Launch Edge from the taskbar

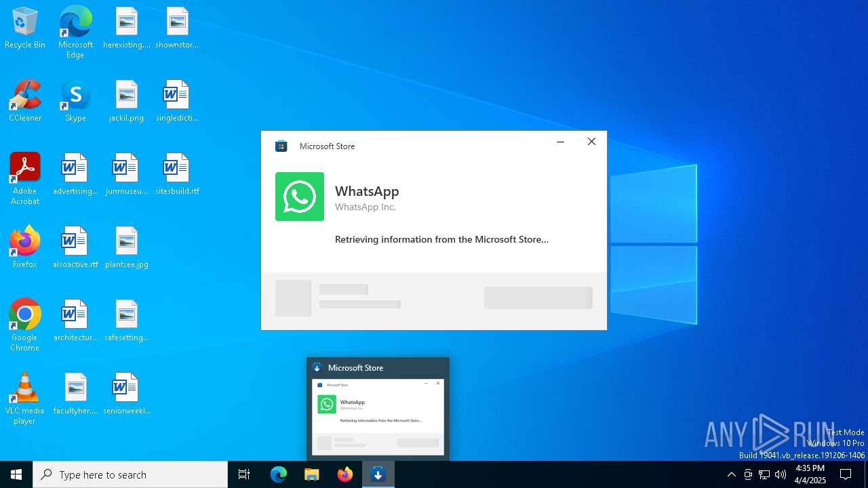click(x=279, y=474)
